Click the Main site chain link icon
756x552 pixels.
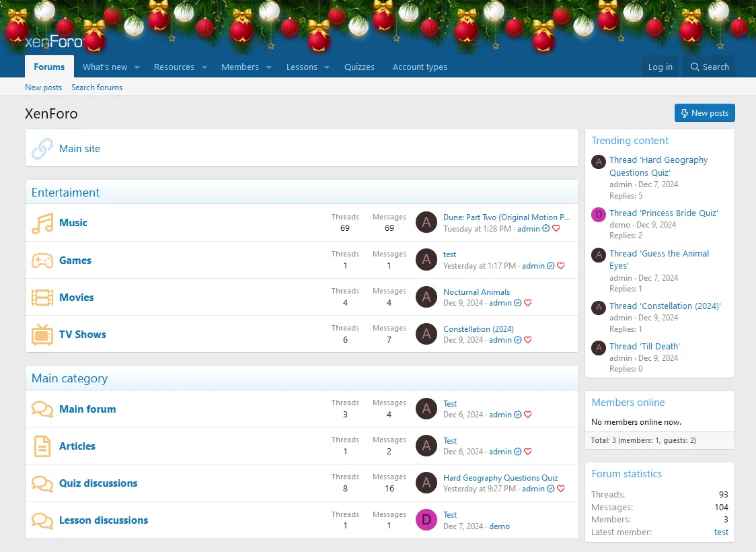[42, 149]
